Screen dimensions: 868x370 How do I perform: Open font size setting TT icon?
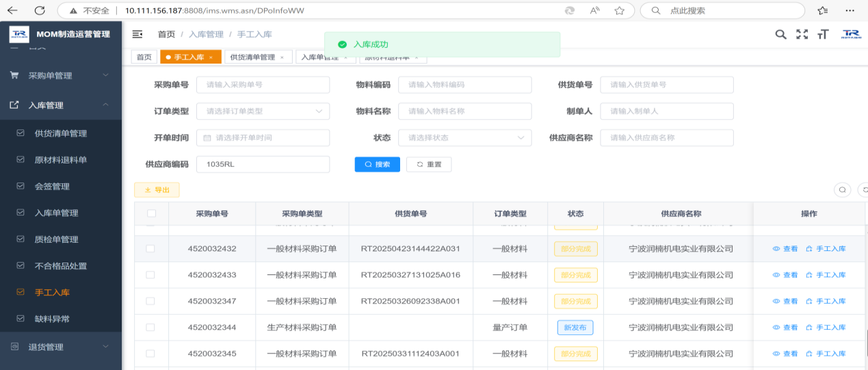click(823, 34)
